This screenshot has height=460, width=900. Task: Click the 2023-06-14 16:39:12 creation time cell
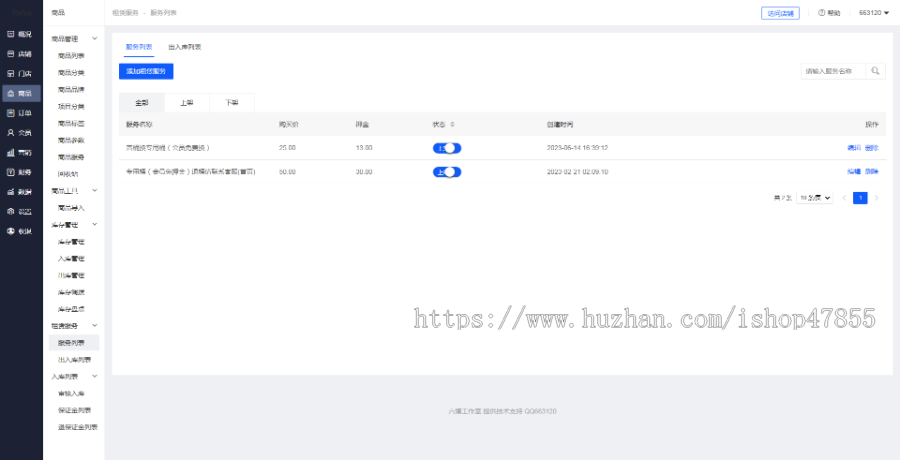[x=577, y=148]
